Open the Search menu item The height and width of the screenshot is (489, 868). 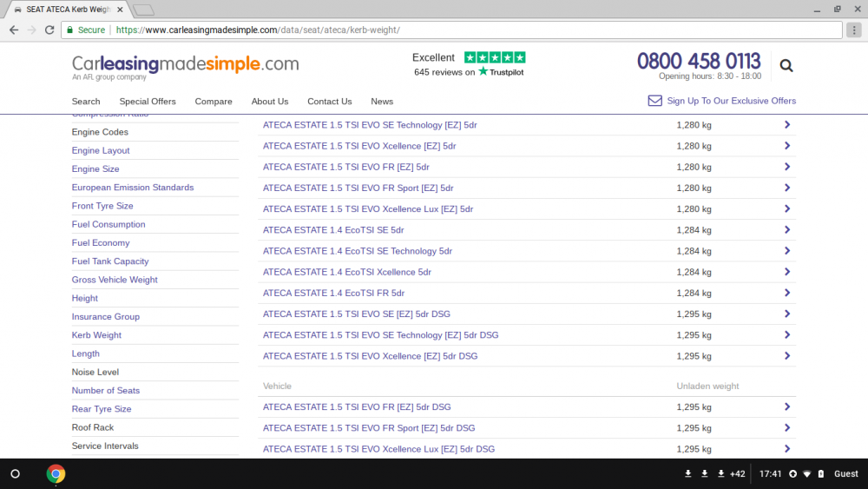click(x=86, y=102)
